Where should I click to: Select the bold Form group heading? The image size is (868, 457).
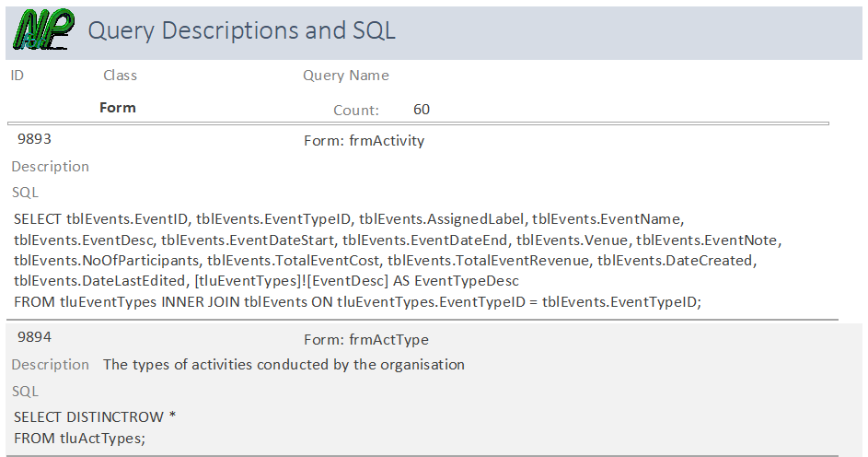(x=118, y=108)
